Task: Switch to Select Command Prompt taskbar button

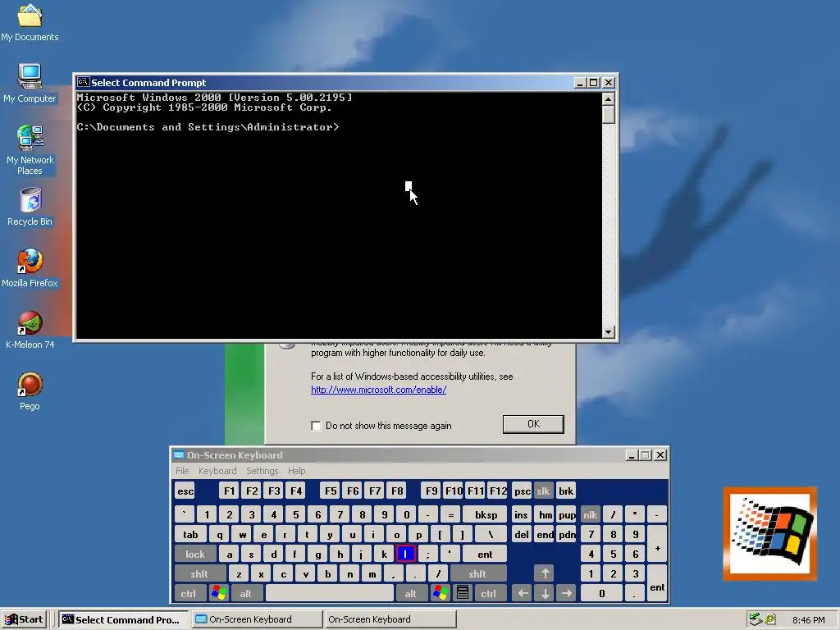Action: pyautogui.click(x=123, y=619)
